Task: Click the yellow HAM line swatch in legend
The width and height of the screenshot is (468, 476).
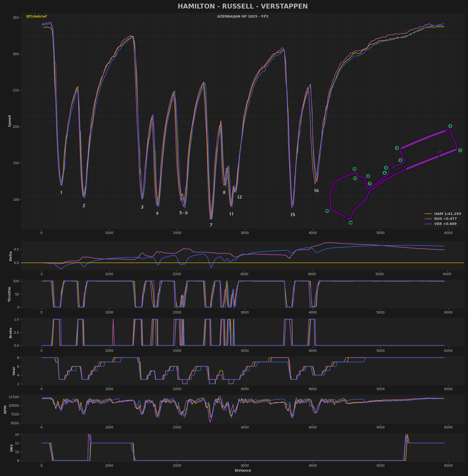Action: tap(428, 214)
